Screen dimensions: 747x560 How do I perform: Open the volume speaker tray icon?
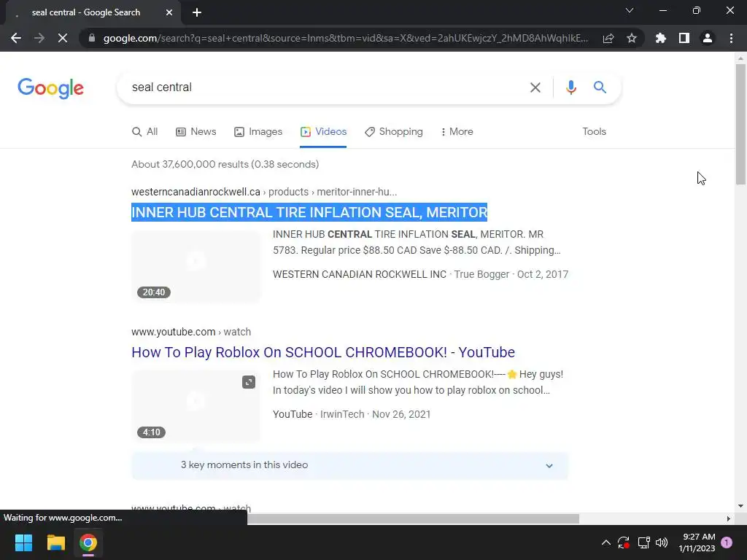point(662,542)
